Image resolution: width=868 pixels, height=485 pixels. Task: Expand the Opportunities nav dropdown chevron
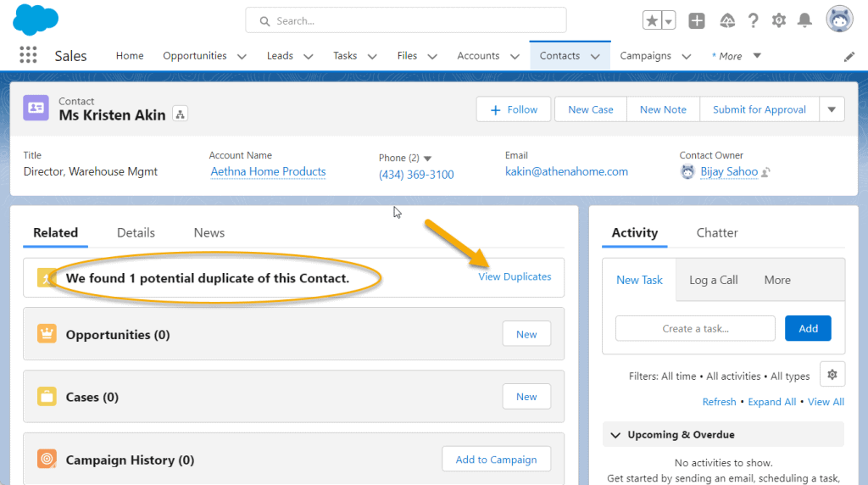point(242,57)
